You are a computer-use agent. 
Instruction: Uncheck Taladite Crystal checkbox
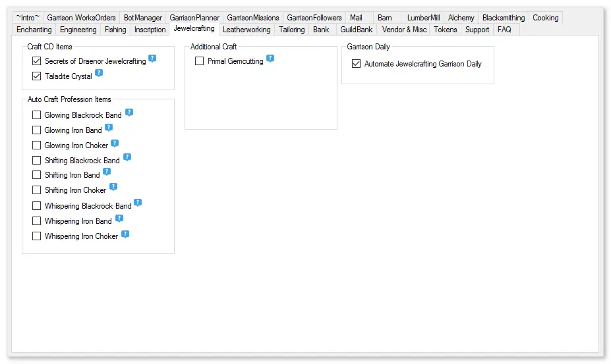pos(37,76)
